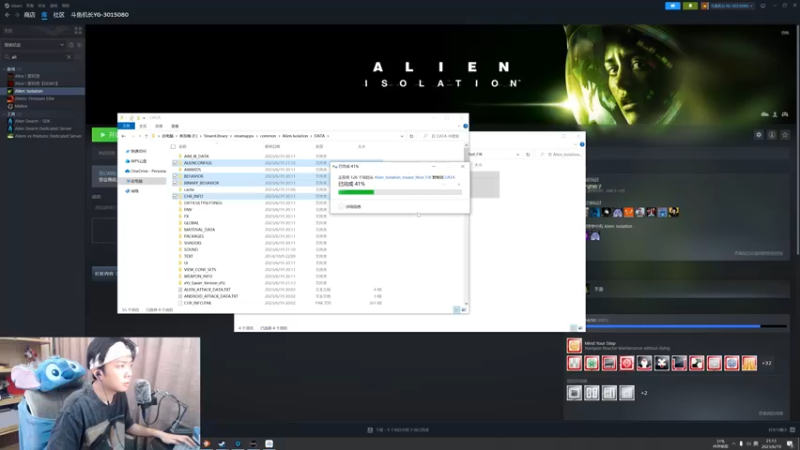Click Alien_Isolation_Insane_Mod_FIX link in copy dialog
800x450 pixels.
coord(403,178)
